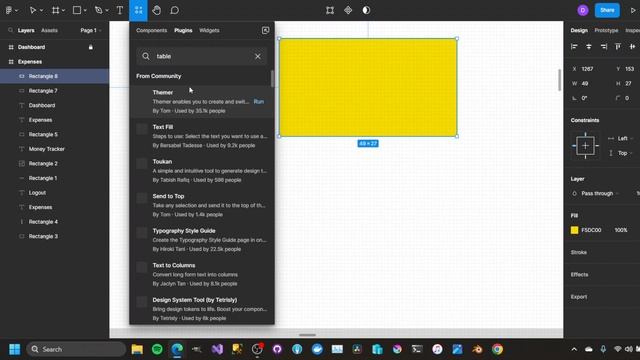This screenshot has height=360, width=640.
Task: Switch to the Assets tab
Action: 49,30
